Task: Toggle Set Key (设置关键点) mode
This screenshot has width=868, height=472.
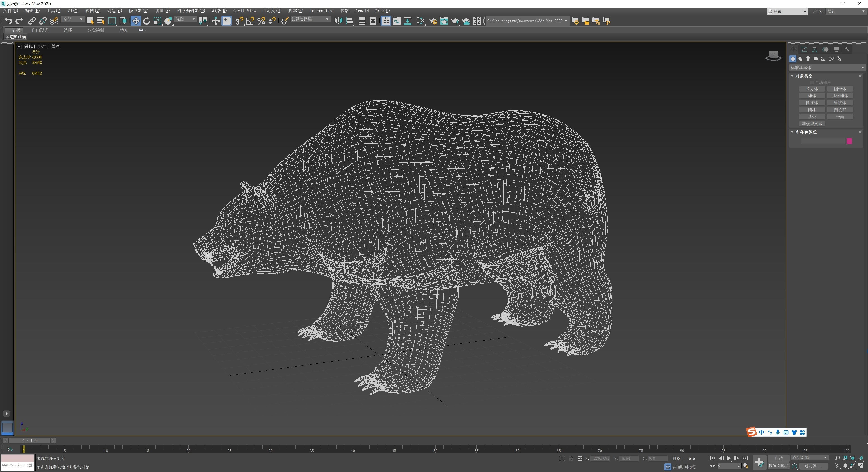Action: 778,466
